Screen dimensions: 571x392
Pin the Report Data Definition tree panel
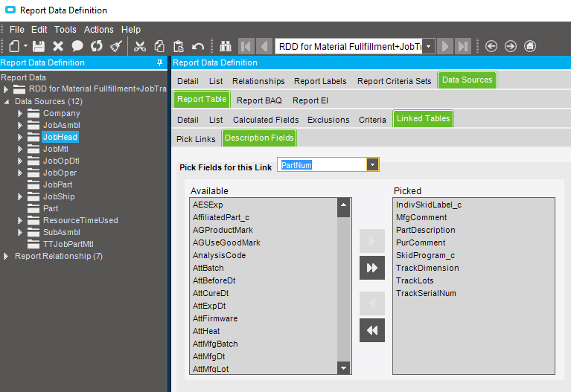point(159,62)
